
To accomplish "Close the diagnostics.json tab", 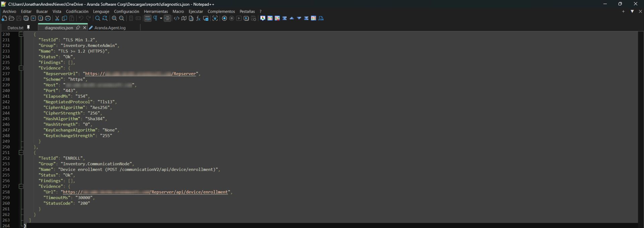I will click(x=85, y=27).
